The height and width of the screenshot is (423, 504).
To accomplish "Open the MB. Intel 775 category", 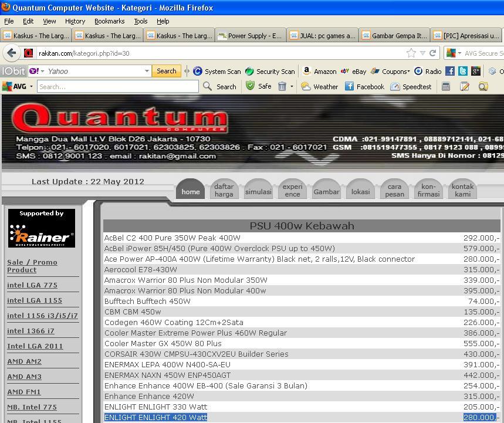I will [x=32, y=407].
